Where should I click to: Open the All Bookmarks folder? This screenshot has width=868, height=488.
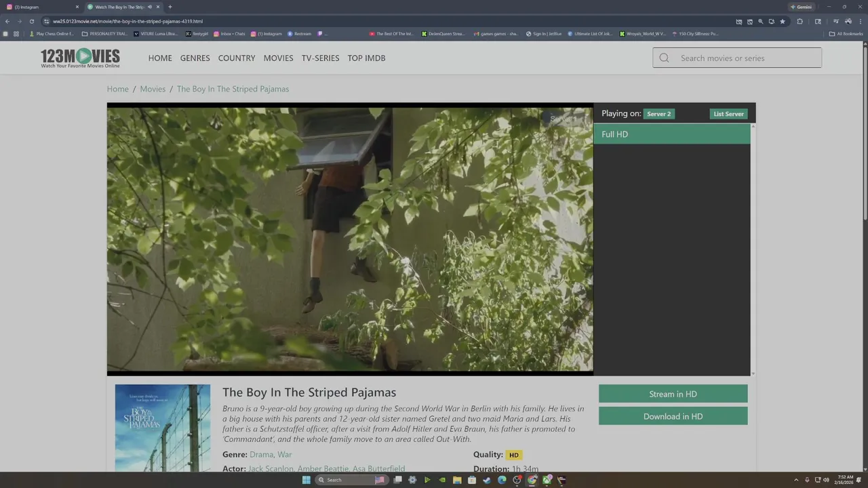[x=846, y=33]
